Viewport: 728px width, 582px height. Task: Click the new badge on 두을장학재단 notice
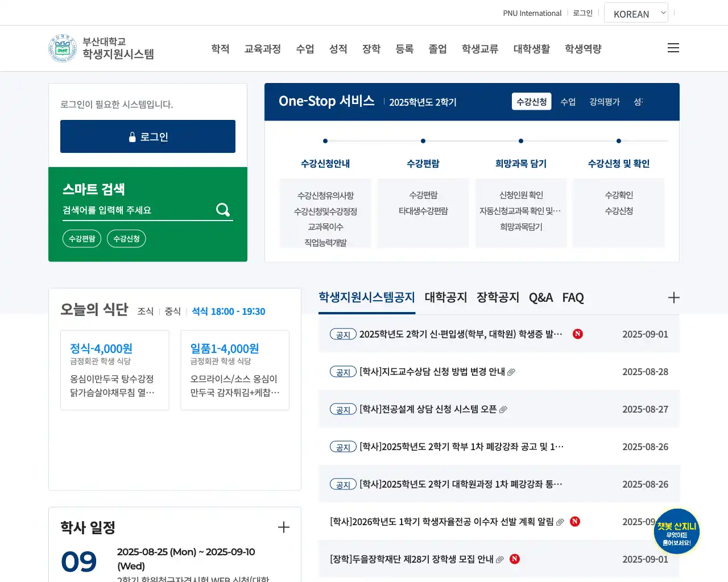(515, 559)
